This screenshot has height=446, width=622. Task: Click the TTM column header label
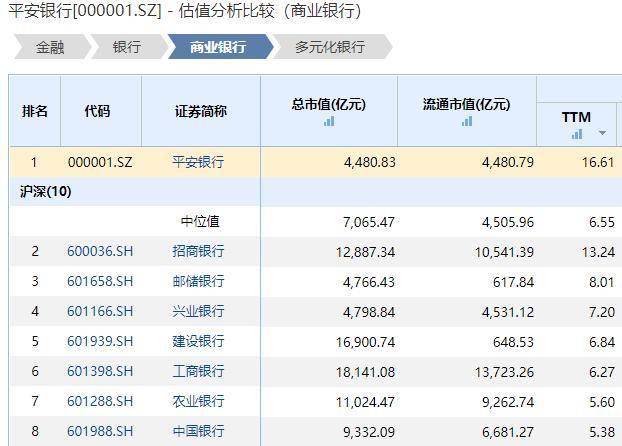pyautogui.click(x=576, y=117)
